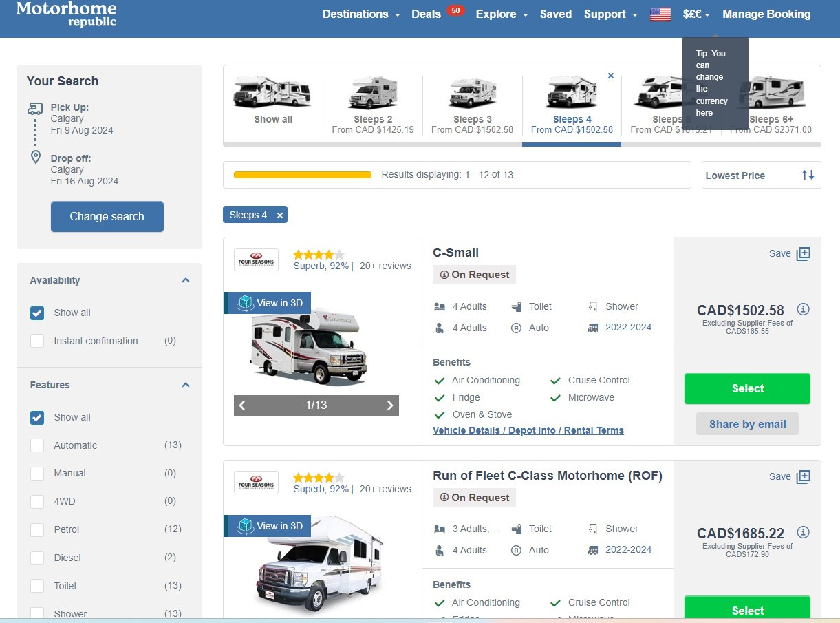Click the Deals 50 notification badge
This screenshot has width=840, height=623.
455,10
